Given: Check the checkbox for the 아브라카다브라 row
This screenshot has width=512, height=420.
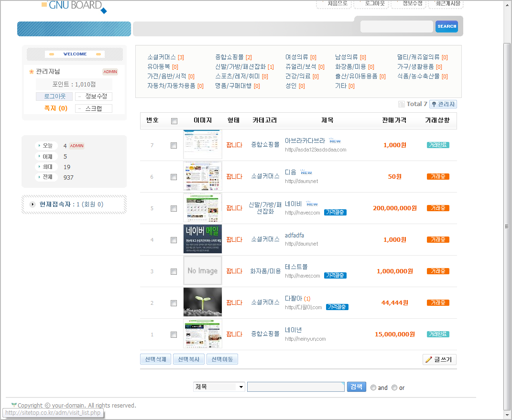Looking at the screenshot, I should [174, 145].
